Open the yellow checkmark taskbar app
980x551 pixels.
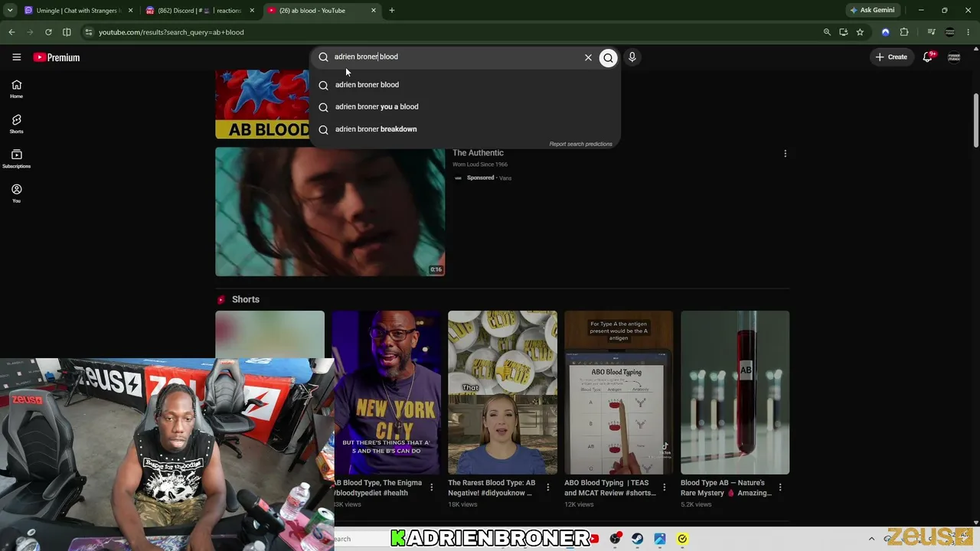point(682,539)
